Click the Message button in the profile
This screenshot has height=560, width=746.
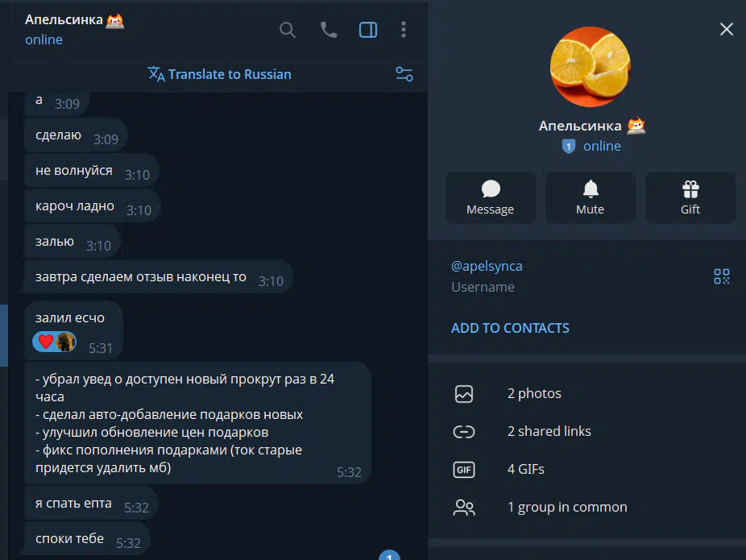491,198
